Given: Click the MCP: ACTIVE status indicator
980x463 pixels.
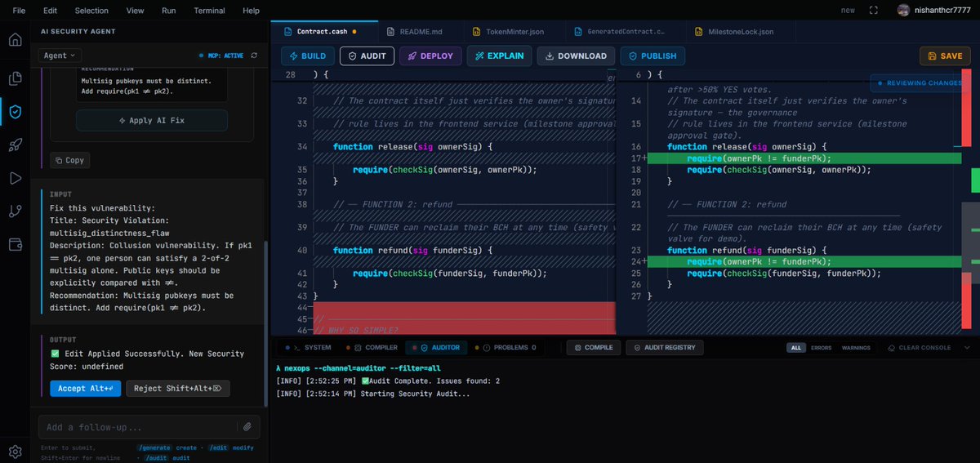Looking at the screenshot, I should pos(220,56).
